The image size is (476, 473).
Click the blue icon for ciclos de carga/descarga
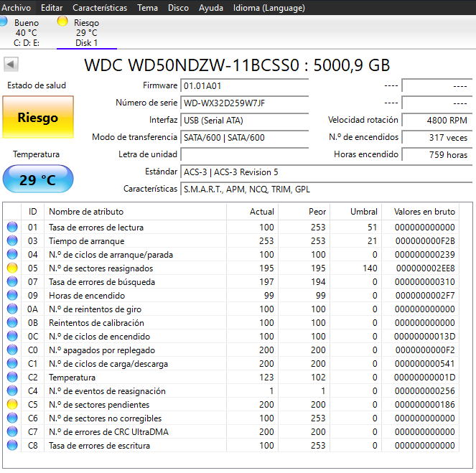[x=12, y=363]
